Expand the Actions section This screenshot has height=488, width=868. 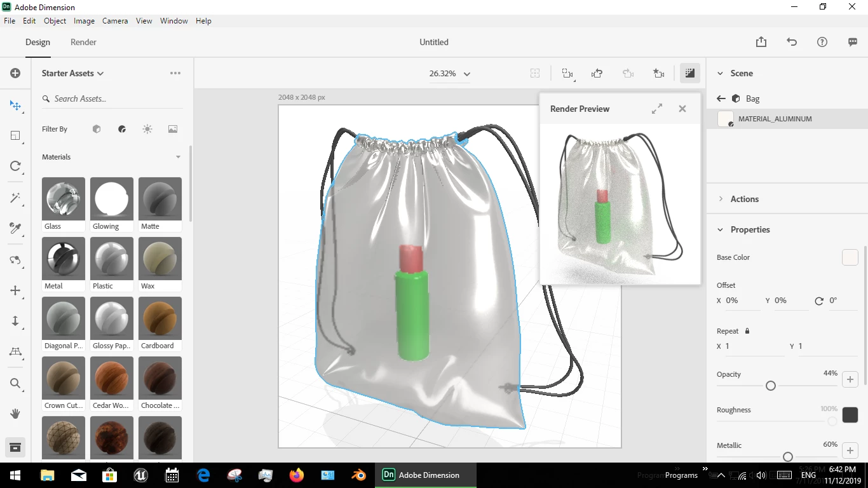click(721, 199)
